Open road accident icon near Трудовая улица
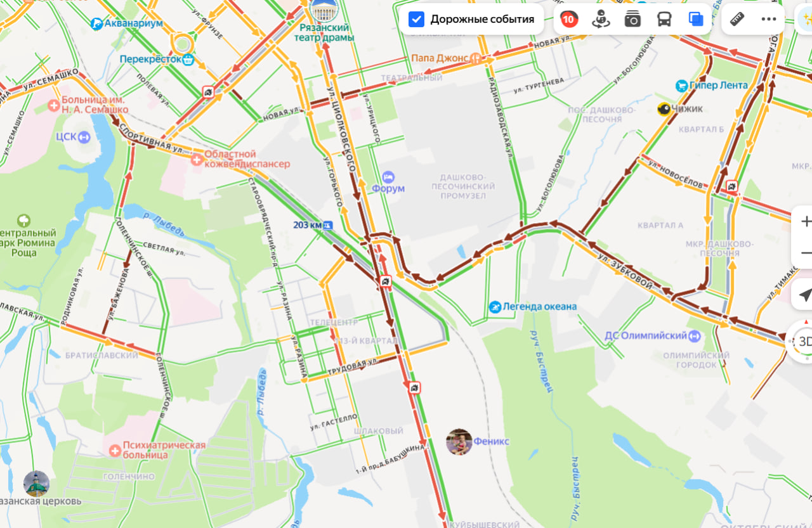812x528 pixels. click(414, 387)
